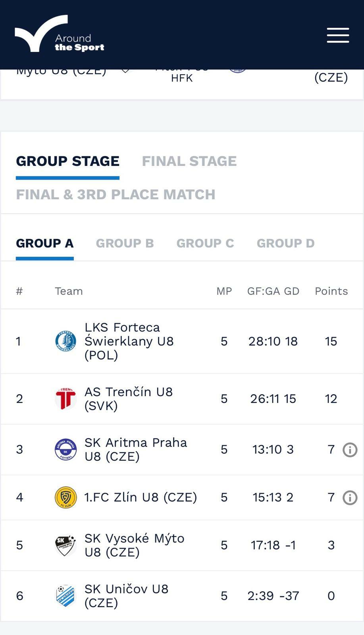Click the 1.FC Zlín yellow crest
The height and width of the screenshot is (635, 364).
(x=65, y=497)
